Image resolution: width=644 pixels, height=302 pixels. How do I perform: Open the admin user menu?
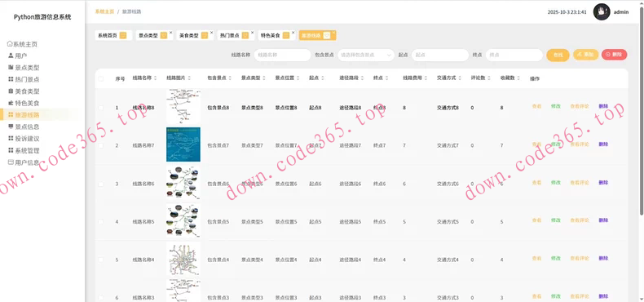pos(621,12)
